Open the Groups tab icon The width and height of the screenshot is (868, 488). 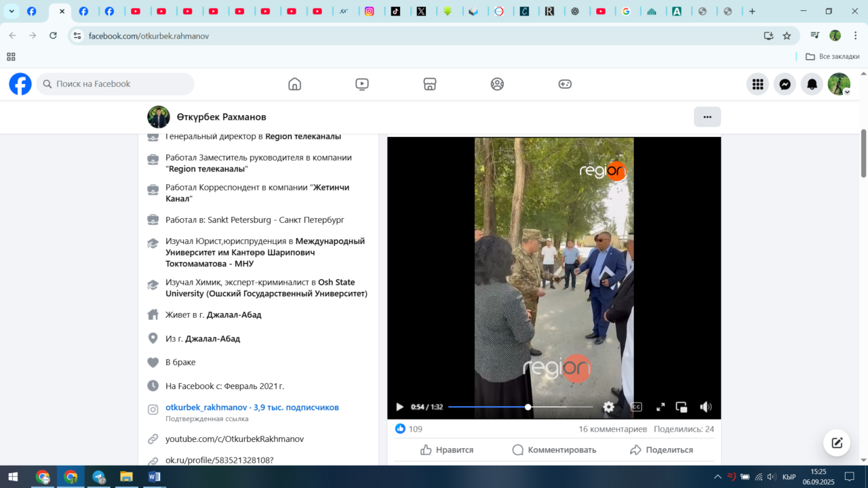pos(497,84)
